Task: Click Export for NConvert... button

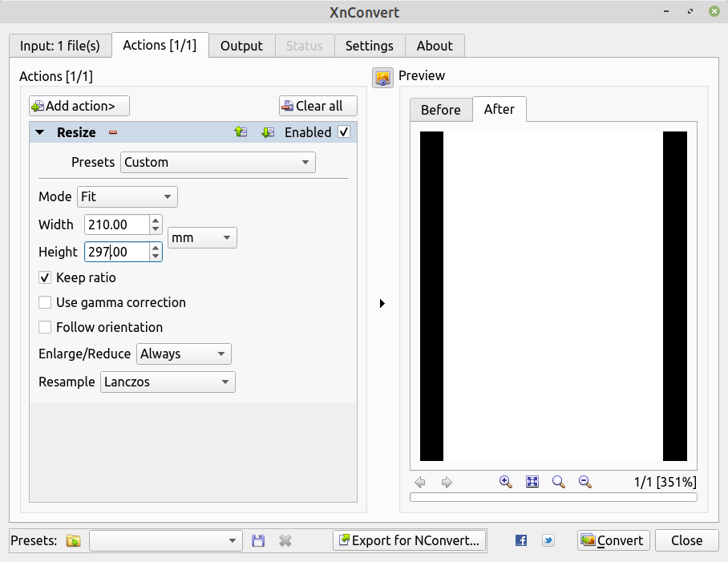Action: (x=410, y=540)
